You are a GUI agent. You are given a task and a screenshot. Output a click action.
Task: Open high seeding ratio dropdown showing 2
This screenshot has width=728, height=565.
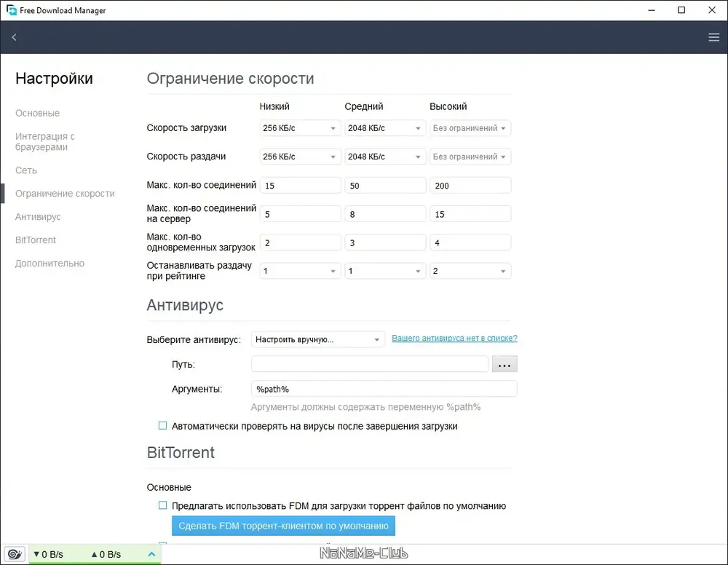click(x=470, y=271)
